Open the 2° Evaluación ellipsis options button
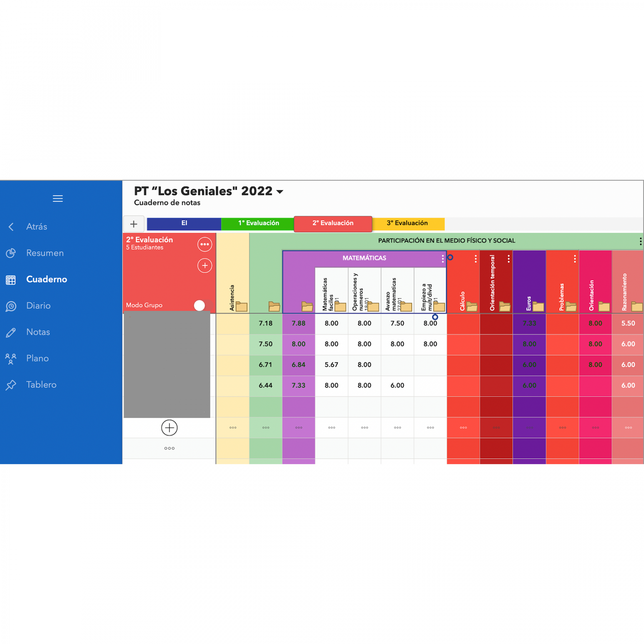The height and width of the screenshot is (644, 644). pyautogui.click(x=205, y=244)
